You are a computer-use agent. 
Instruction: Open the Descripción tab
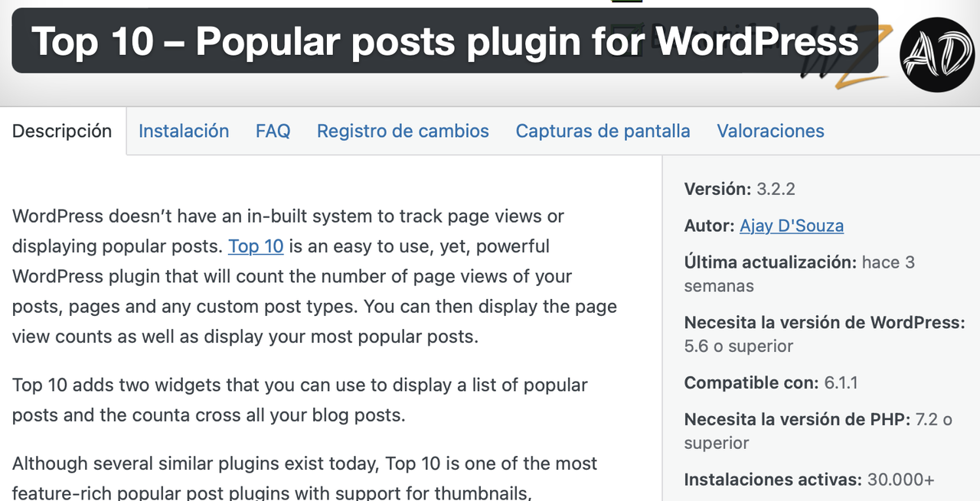(63, 131)
